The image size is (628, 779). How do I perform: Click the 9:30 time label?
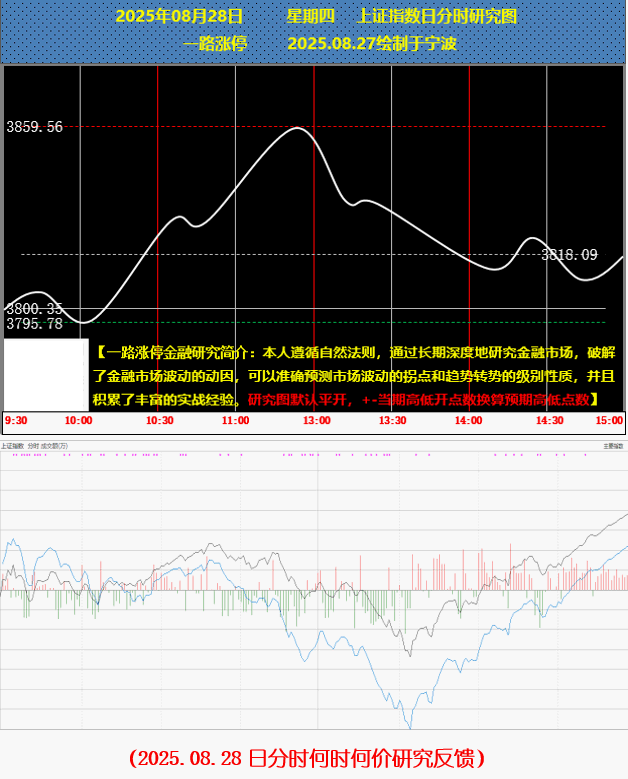pyautogui.click(x=16, y=420)
